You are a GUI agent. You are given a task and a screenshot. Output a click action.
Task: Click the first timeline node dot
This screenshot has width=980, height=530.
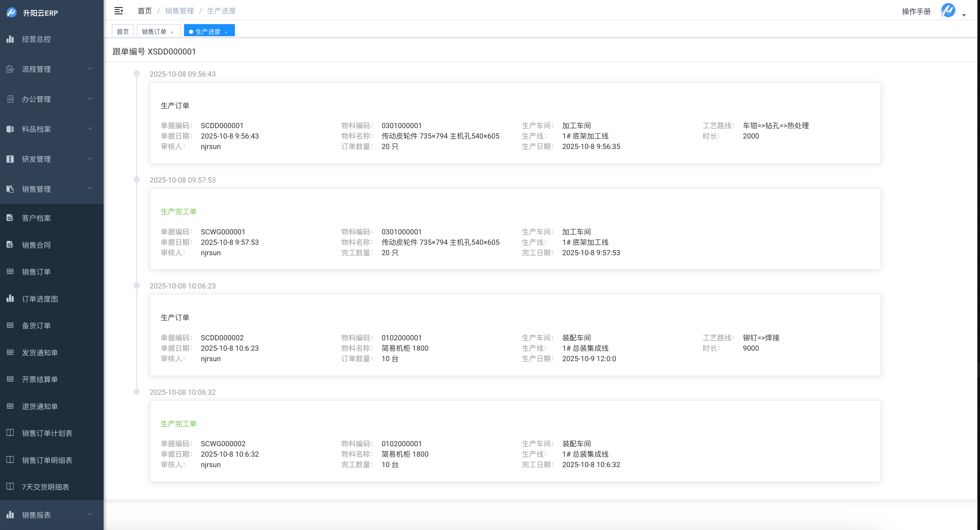point(137,73)
